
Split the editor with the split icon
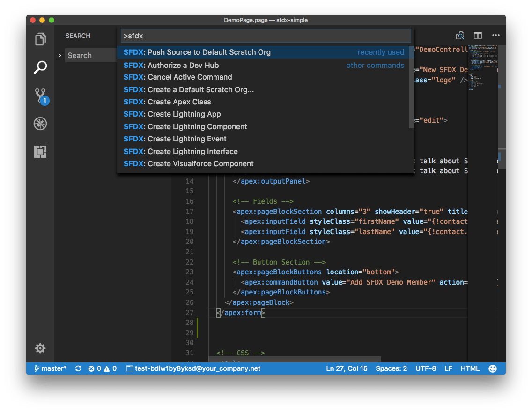tap(478, 35)
